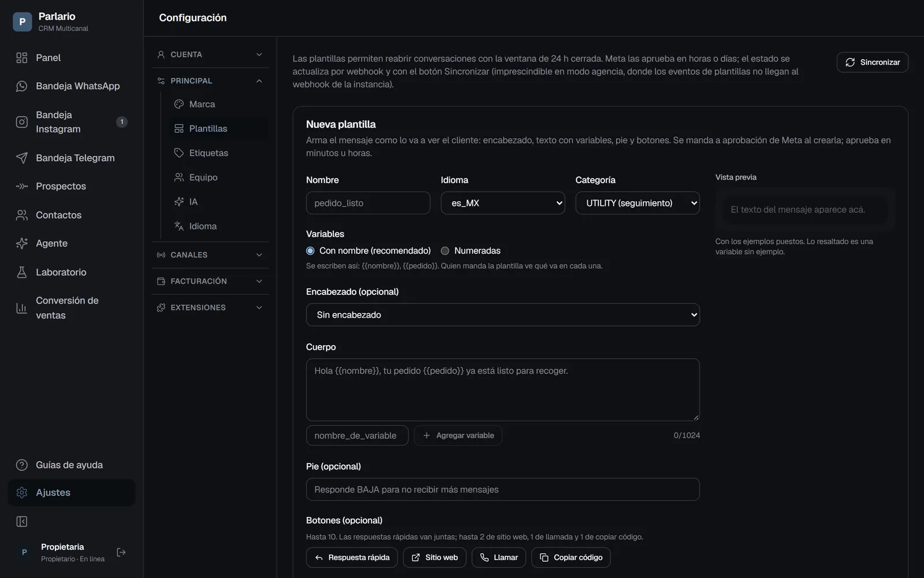The width and height of the screenshot is (924, 578).
Task: Collapse the PRINCIPAL settings section
Action: pos(210,81)
